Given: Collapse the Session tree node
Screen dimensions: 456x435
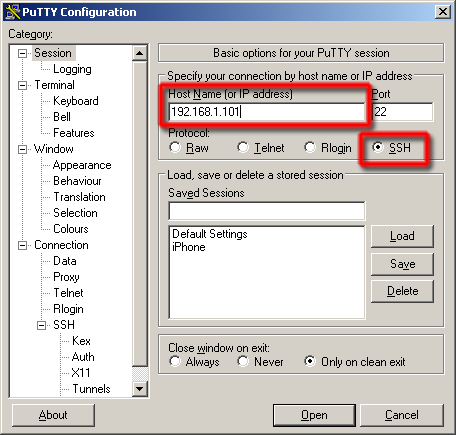Looking at the screenshot, I should 22,53.
